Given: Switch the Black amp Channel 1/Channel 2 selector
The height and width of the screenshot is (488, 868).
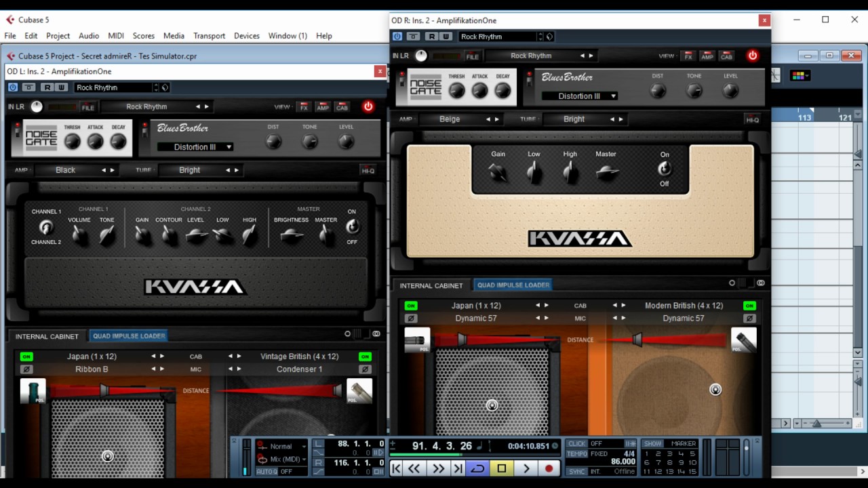Looking at the screenshot, I should click(46, 227).
